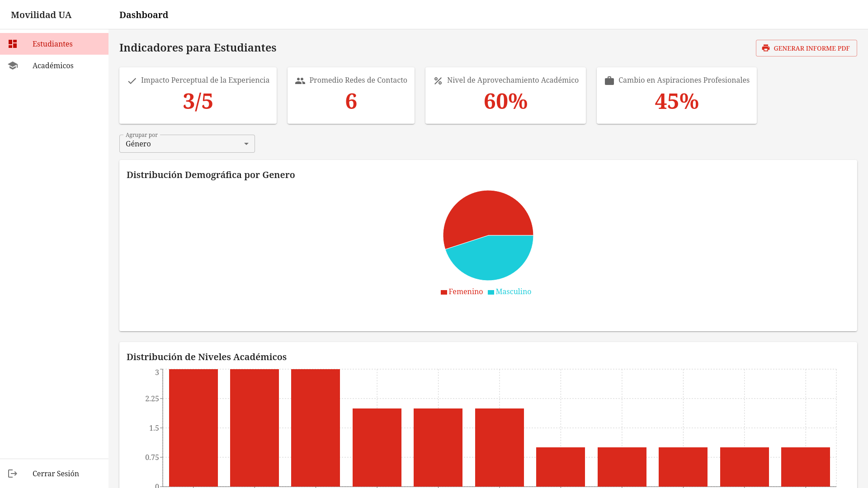The image size is (868, 488).
Task: Select the Estudiantes grid icon in sidebar
Action: [13, 44]
